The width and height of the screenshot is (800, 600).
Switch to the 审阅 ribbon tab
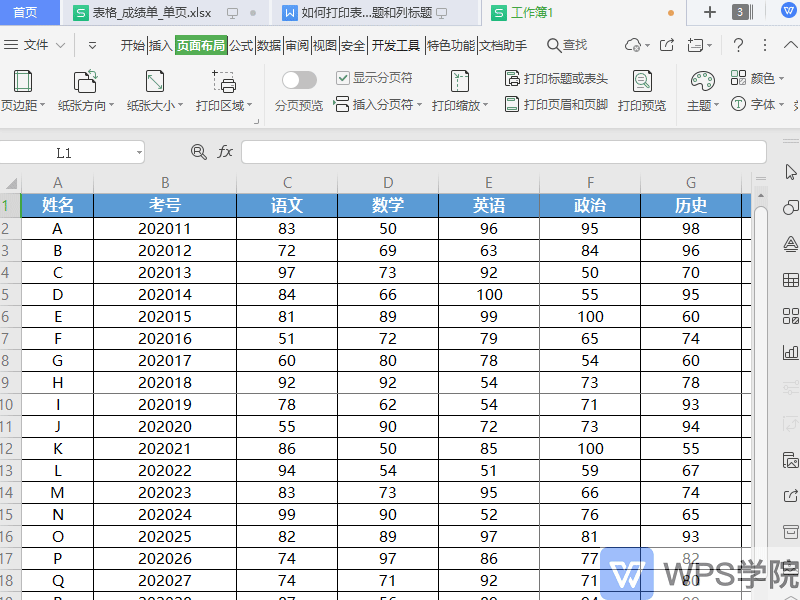click(x=297, y=45)
